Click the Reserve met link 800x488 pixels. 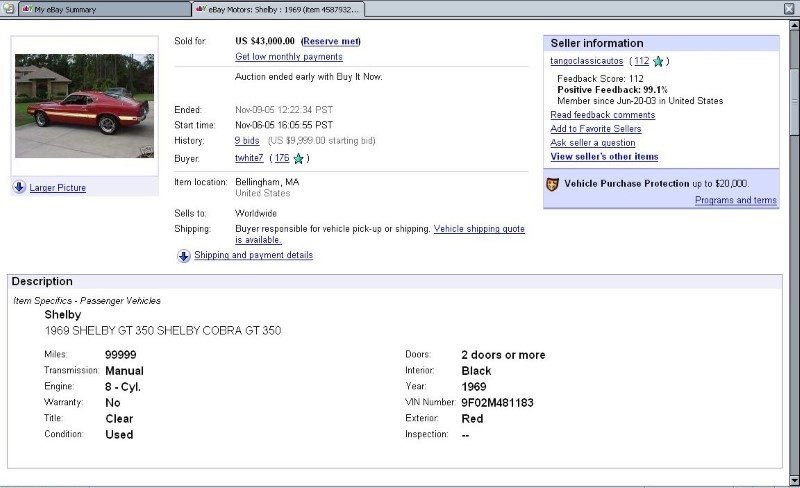(x=331, y=41)
